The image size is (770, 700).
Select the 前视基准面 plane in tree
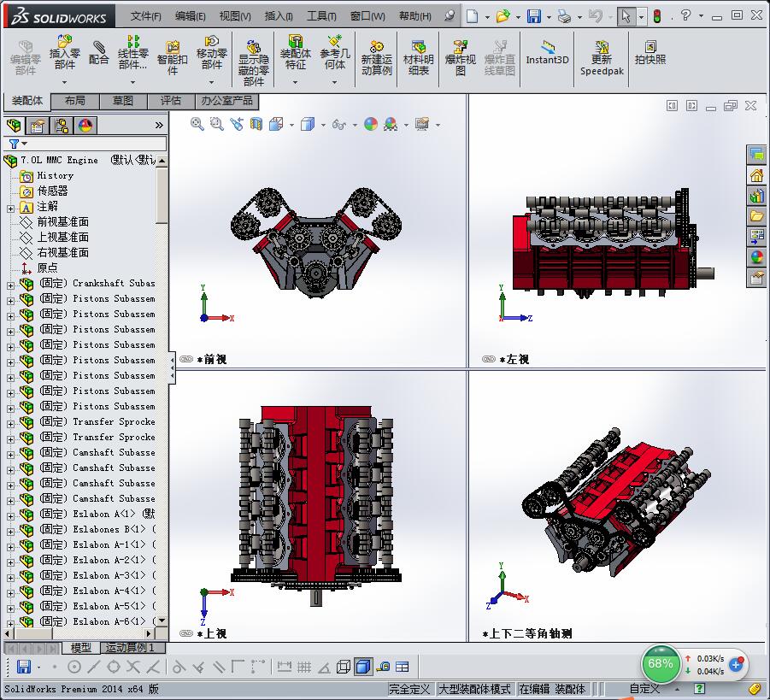coord(63,221)
